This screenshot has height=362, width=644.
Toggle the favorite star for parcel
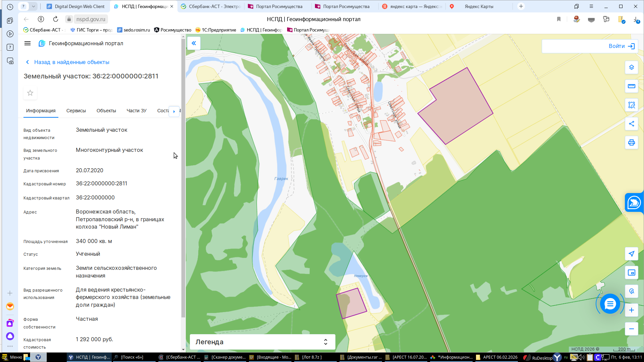tap(30, 93)
